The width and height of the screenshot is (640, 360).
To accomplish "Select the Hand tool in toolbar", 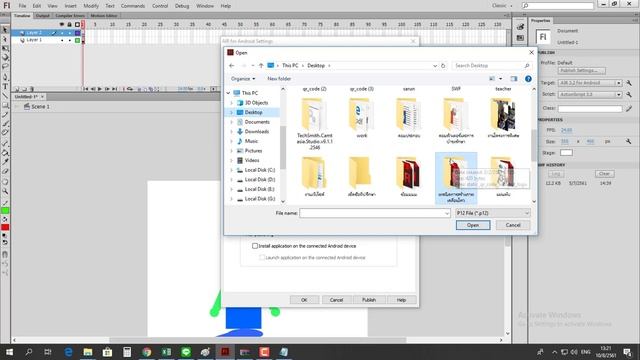I will [5, 182].
